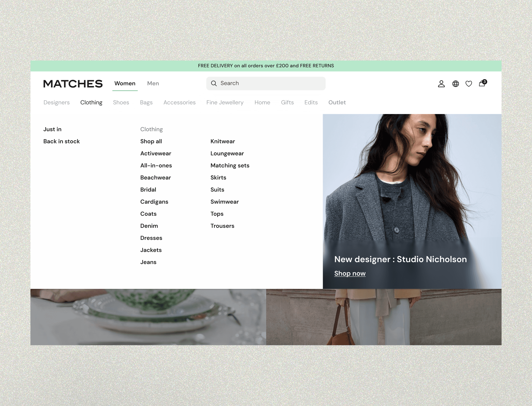Select the Just in link
532x406 pixels.
(52, 129)
